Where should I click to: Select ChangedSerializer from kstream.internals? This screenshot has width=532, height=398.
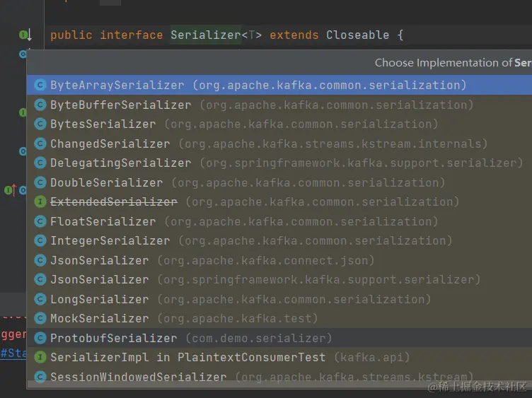(x=279, y=144)
